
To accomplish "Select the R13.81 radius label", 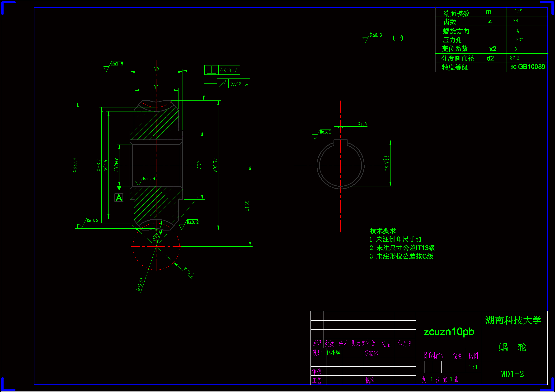I will (140, 284).
